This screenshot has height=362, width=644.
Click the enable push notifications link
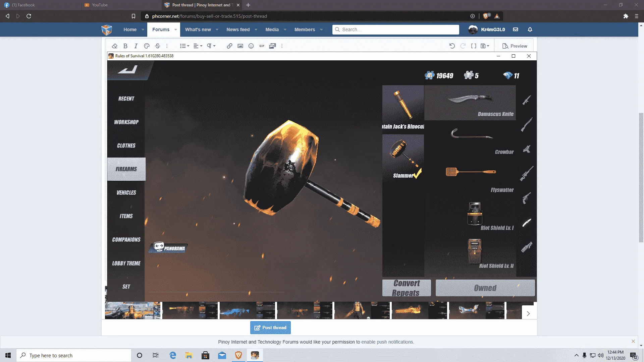click(x=387, y=342)
